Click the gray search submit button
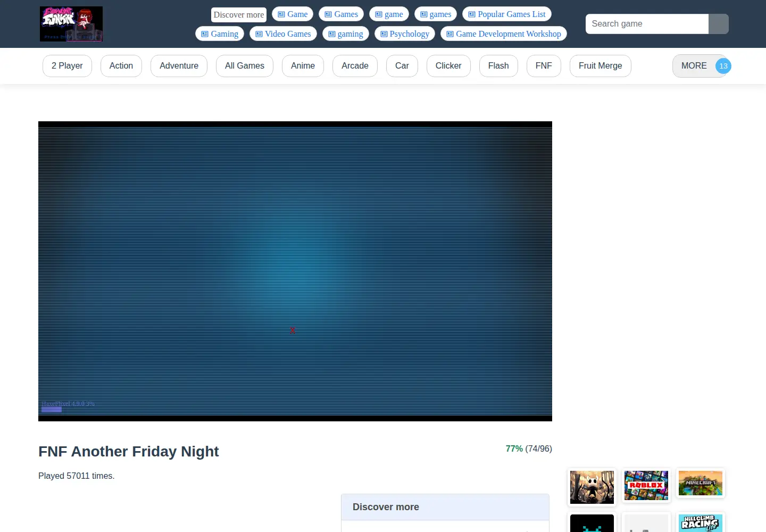766x532 pixels. pos(719,24)
